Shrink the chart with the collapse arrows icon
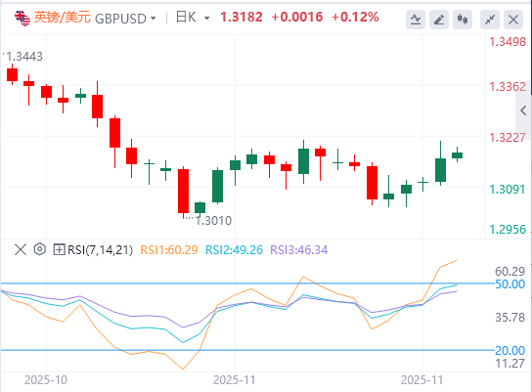Screen dimensions: 532x392 pos(490,20)
